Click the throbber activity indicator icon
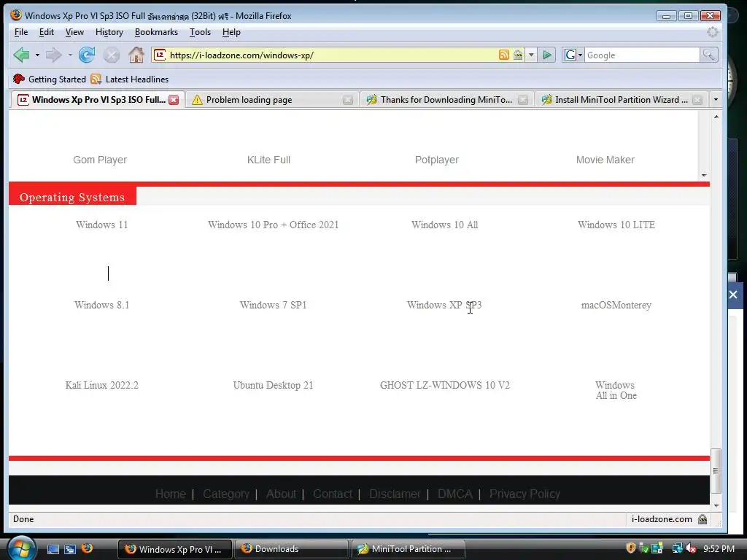 712,32
